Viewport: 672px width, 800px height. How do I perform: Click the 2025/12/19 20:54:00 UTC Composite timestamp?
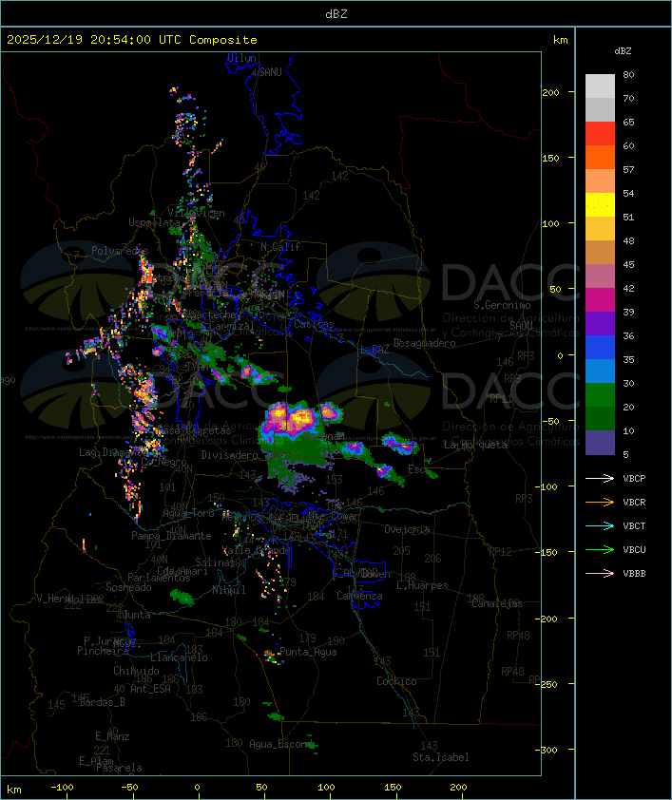tap(132, 40)
